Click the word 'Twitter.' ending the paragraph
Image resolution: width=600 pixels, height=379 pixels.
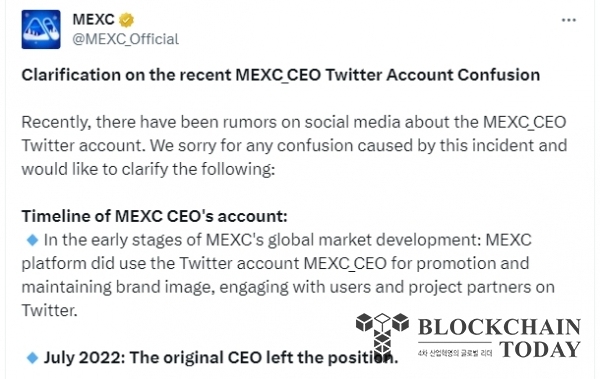(x=49, y=310)
